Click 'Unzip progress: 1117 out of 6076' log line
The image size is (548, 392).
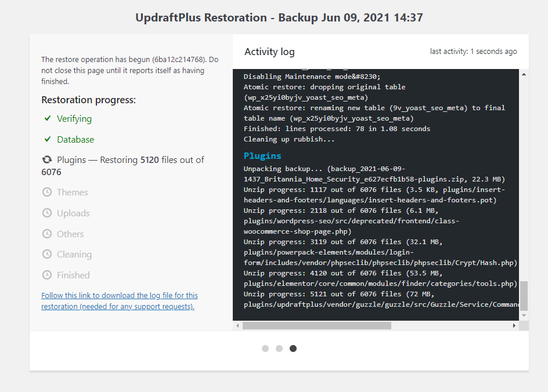coord(374,195)
